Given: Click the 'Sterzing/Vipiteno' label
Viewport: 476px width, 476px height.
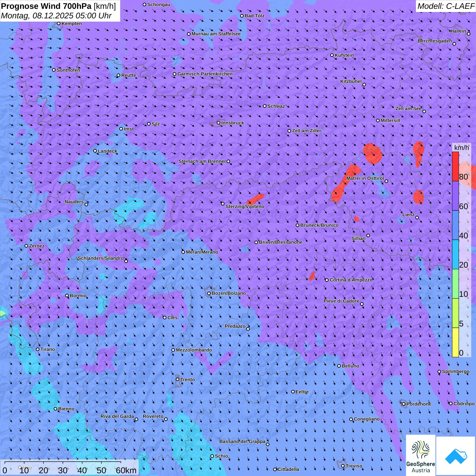Looking at the screenshot, I should click(245, 206).
